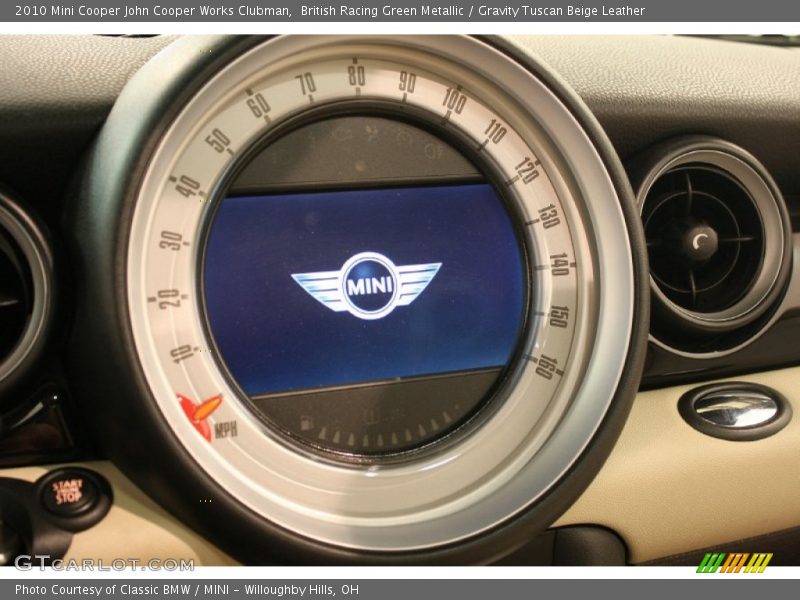800x600 pixels.
Task: Click the Photo Courtesy of Classic BMW caption
Action: click(x=187, y=590)
